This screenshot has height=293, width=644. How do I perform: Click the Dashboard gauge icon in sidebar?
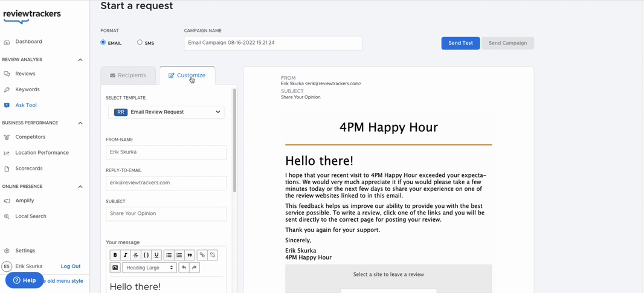pyautogui.click(x=7, y=42)
